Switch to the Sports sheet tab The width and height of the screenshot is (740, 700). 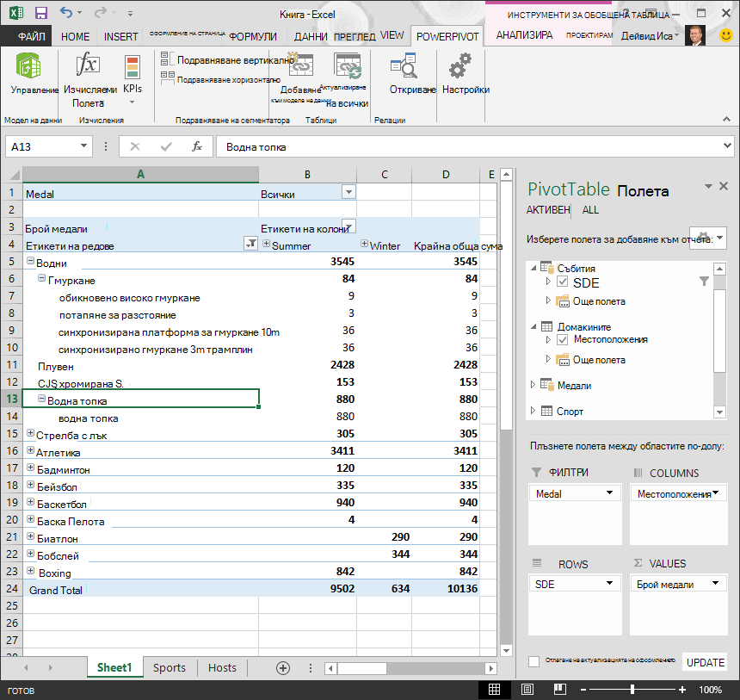pos(170,667)
